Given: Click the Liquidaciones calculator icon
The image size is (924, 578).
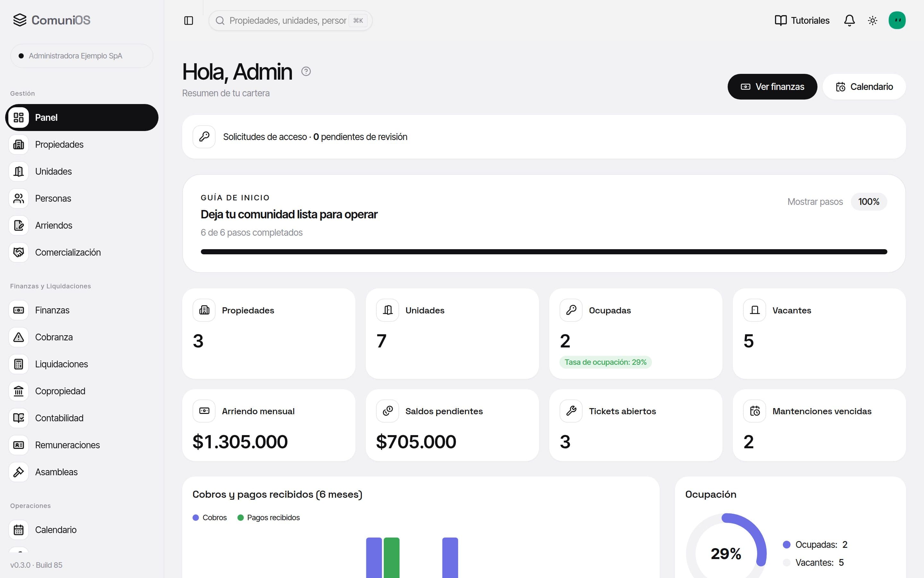Looking at the screenshot, I should [x=19, y=364].
